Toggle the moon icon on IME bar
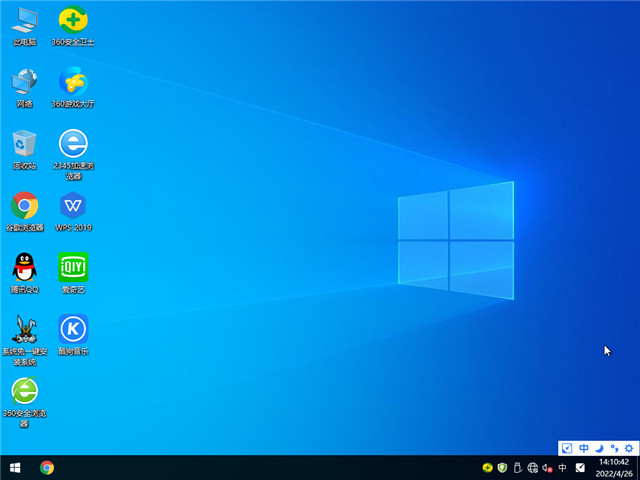 click(599, 448)
